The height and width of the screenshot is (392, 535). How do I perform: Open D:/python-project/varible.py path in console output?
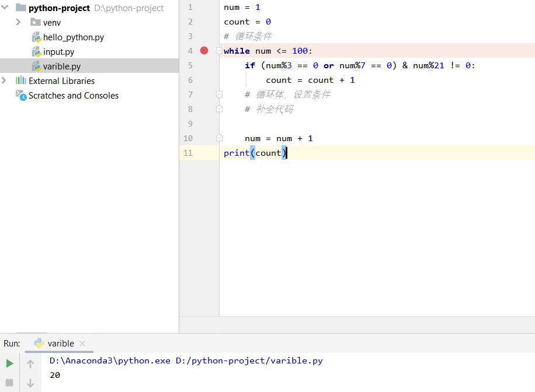click(249, 360)
